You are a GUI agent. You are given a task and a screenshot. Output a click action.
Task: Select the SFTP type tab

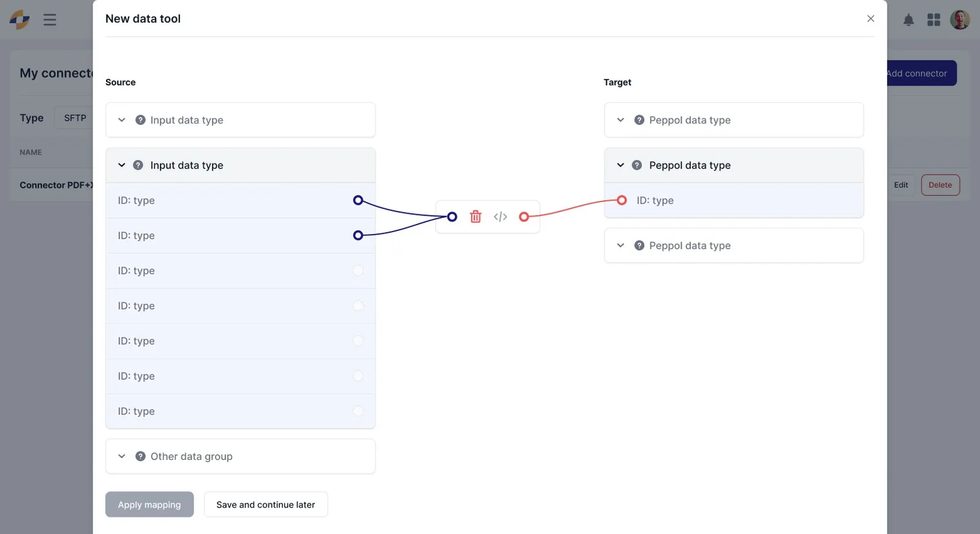click(x=75, y=118)
